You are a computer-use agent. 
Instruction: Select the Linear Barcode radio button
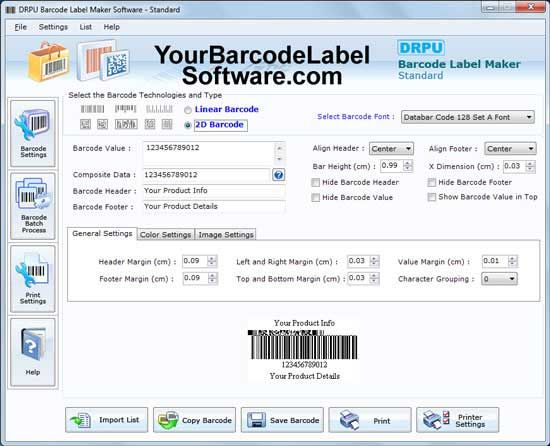tap(188, 110)
